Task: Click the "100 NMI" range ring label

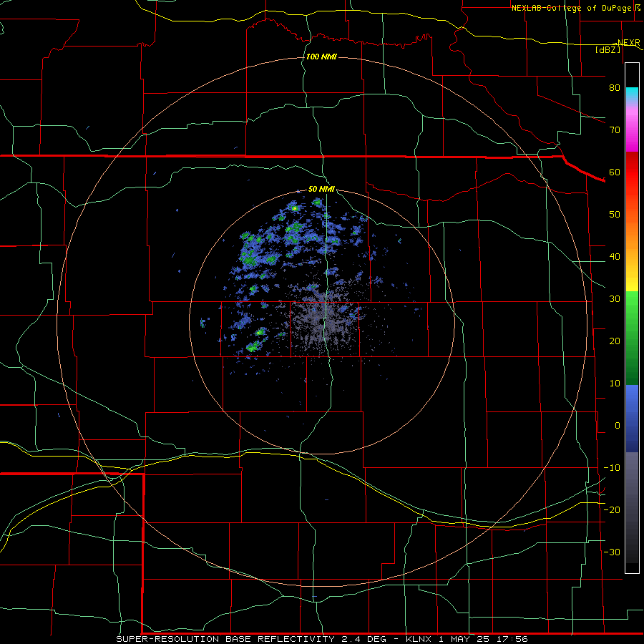Action: (321, 57)
